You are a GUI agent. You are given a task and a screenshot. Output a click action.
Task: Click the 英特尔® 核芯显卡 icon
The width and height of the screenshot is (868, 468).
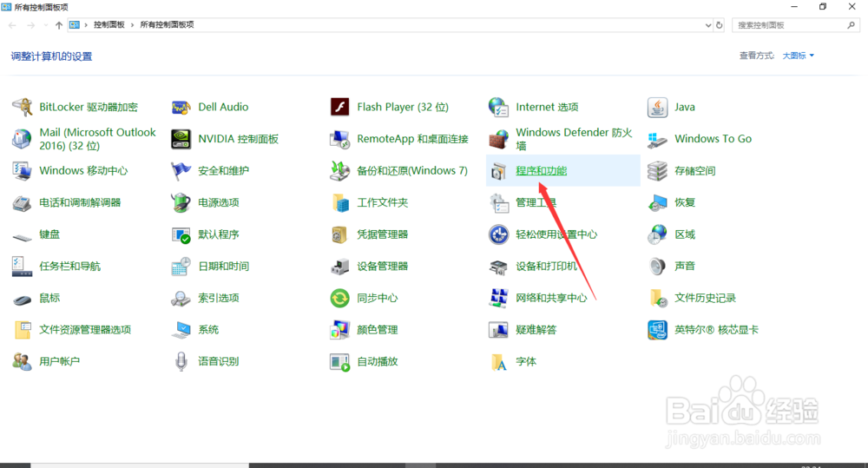pos(658,330)
